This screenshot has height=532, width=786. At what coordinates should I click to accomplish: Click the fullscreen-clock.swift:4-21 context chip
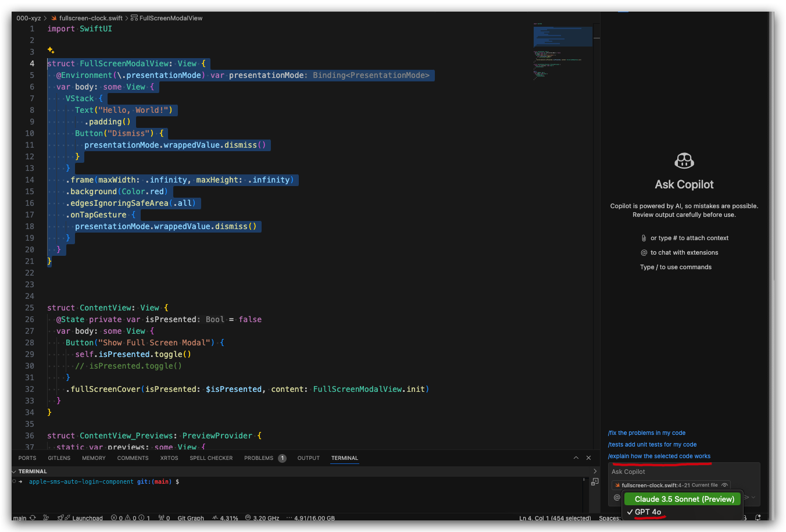click(x=671, y=485)
